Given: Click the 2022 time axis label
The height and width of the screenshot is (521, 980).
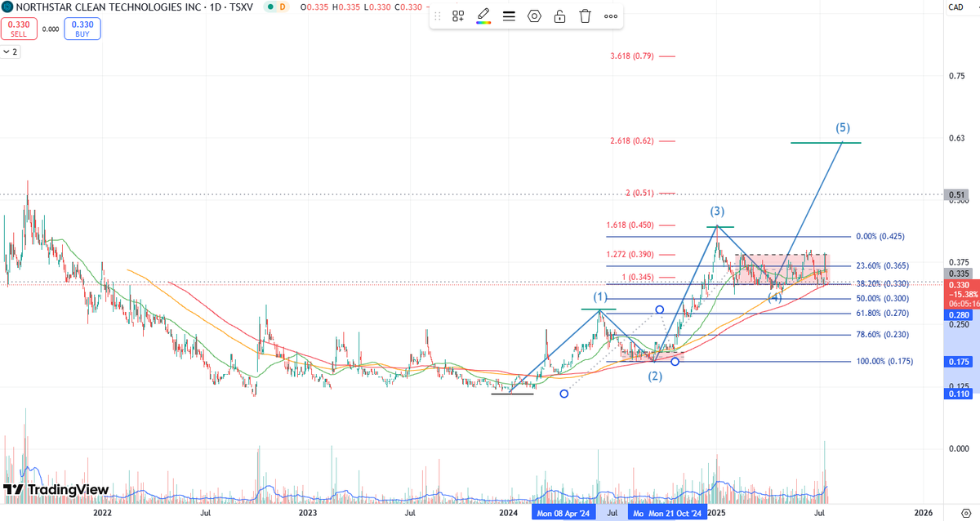Looking at the screenshot, I should point(102,513).
